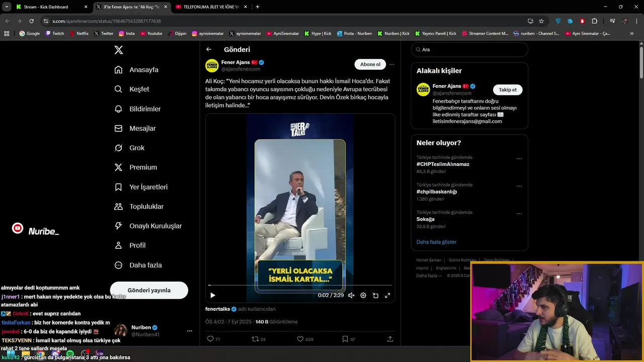Open fenertalks user link

217,309
